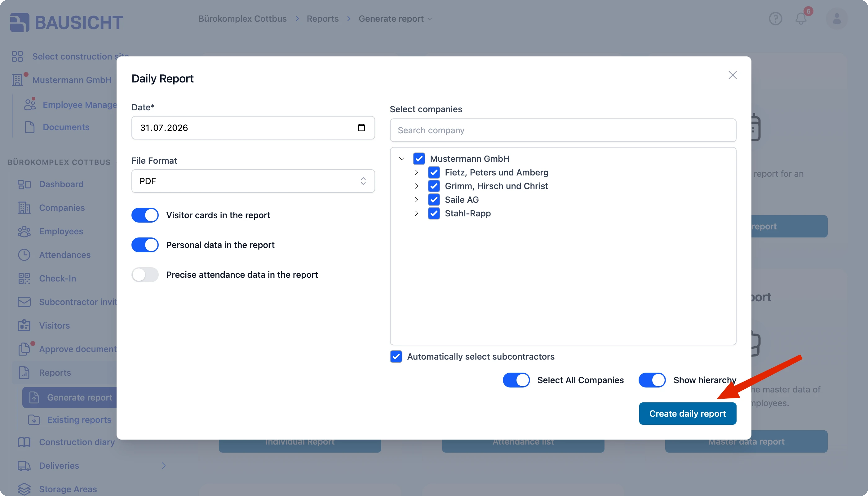868x496 pixels.
Task: Open the Companies menu item
Action: 62,208
